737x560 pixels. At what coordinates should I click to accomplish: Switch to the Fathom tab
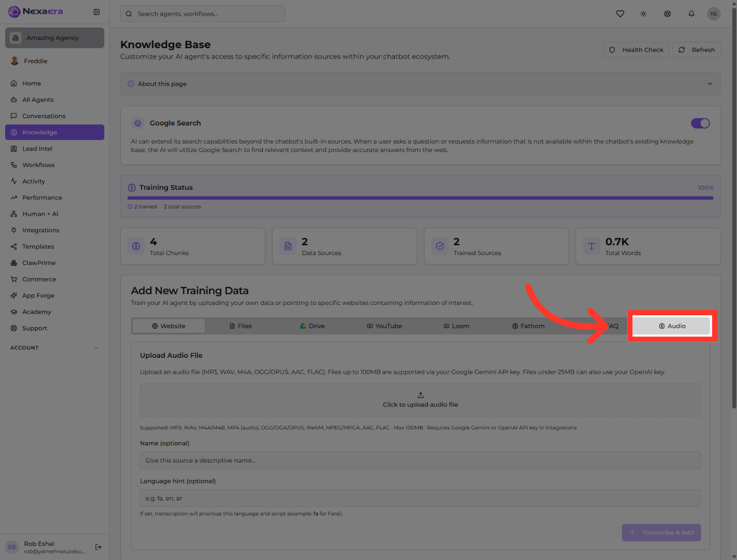pyautogui.click(x=529, y=326)
